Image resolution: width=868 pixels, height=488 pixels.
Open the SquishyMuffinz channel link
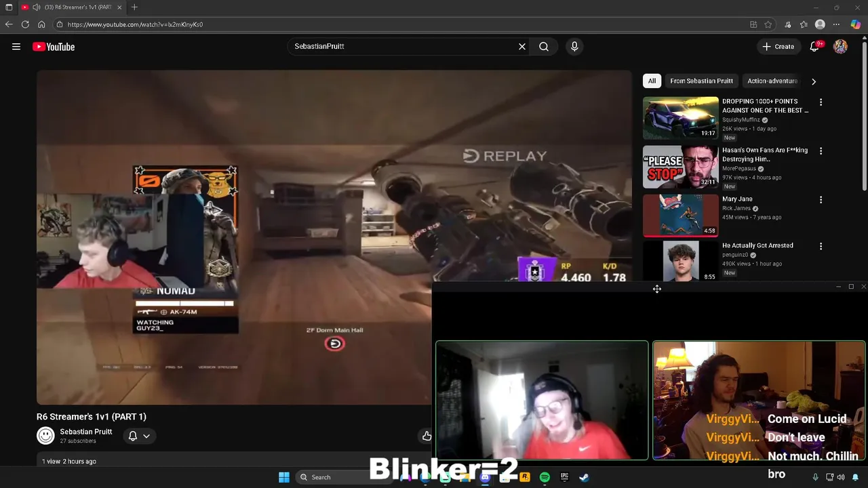click(741, 120)
